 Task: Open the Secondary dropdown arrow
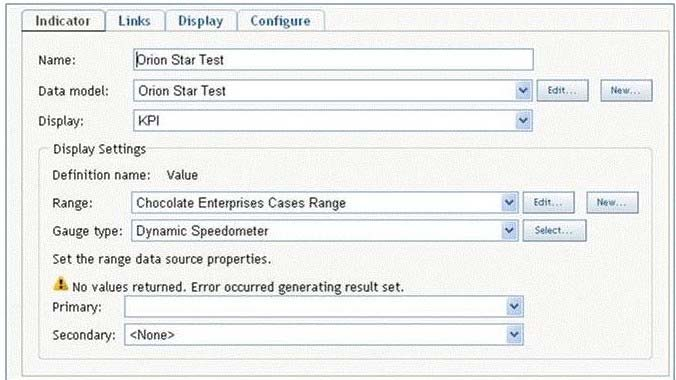[514, 335]
